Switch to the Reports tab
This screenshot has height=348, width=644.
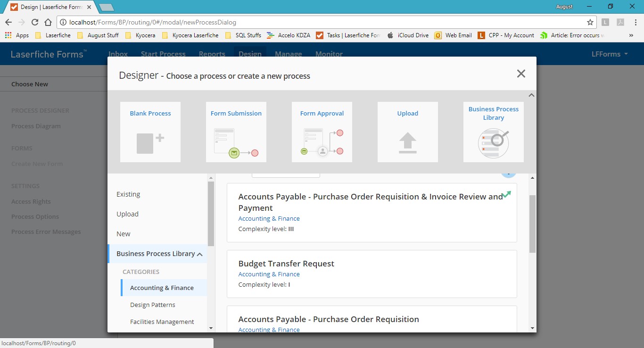click(x=212, y=54)
